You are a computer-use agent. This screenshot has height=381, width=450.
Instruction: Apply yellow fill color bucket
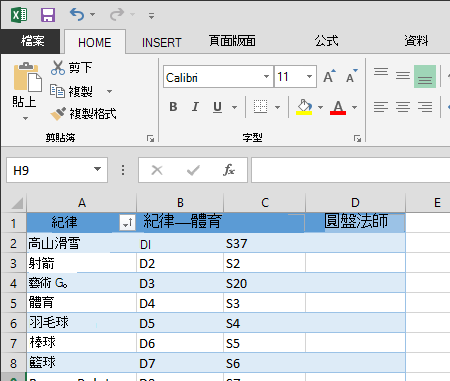point(304,107)
